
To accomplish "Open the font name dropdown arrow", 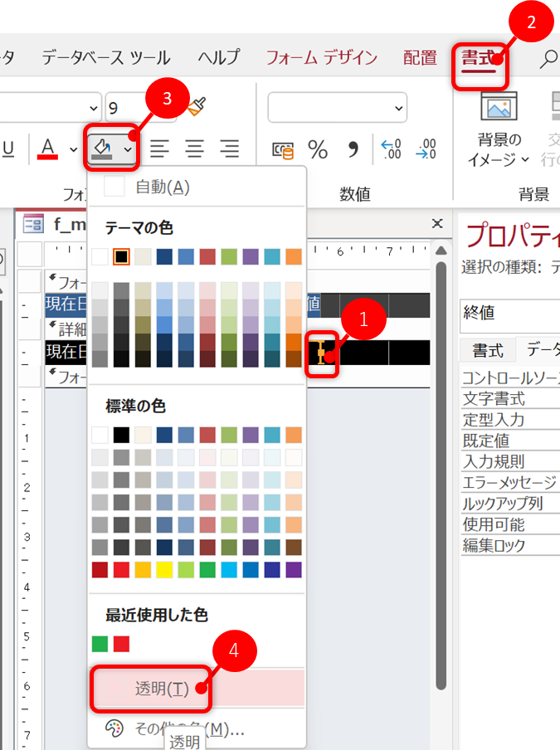I will (94, 108).
